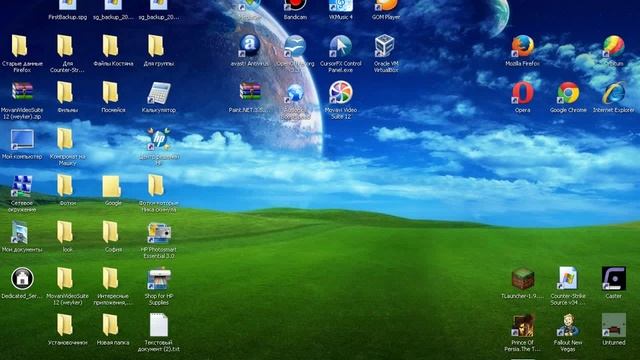Open Сетевое окружение
This screenshot has width=640, height=360.
tap(22, 186)
